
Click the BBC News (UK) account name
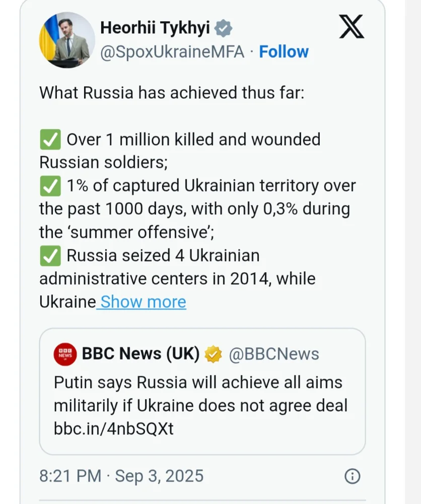pyautogui.click(x=141, y=354)
